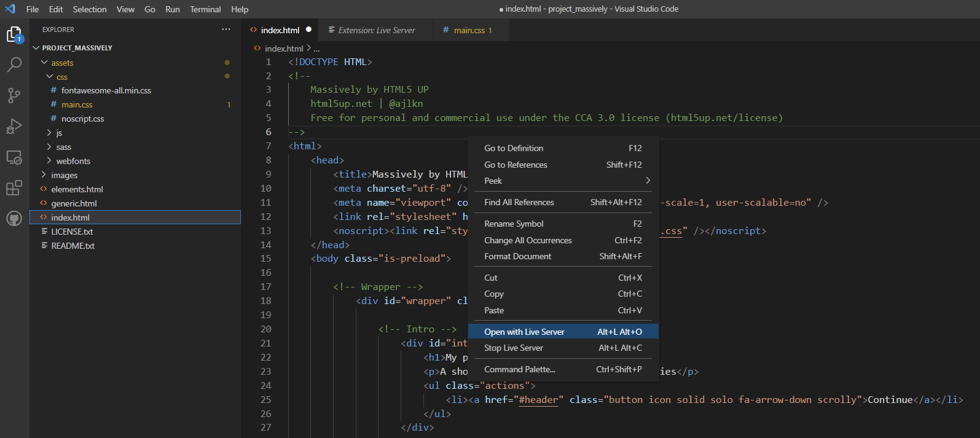This screenshot has height=438, width=980.
Task: Open elements.html in the file tree
Action: [77, 189]
